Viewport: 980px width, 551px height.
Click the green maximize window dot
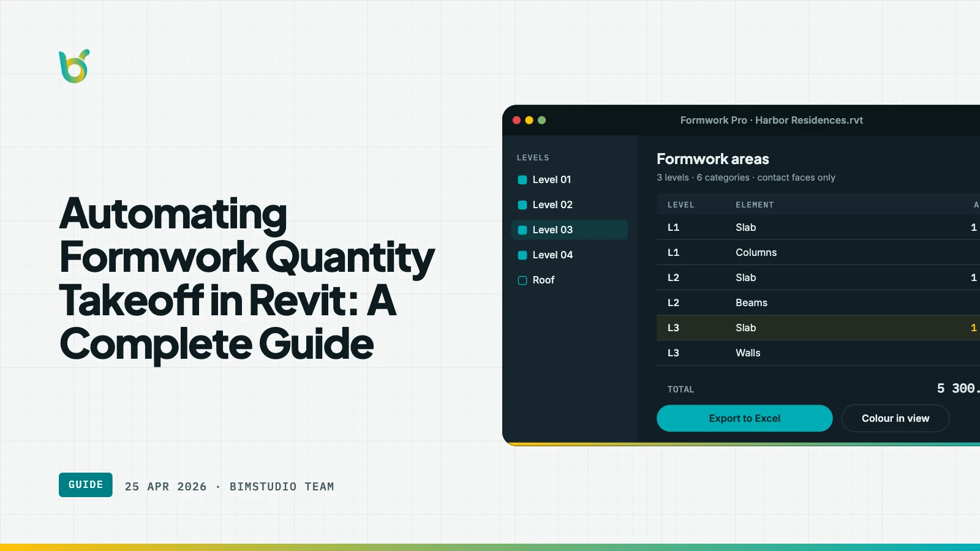click(541, 120)
